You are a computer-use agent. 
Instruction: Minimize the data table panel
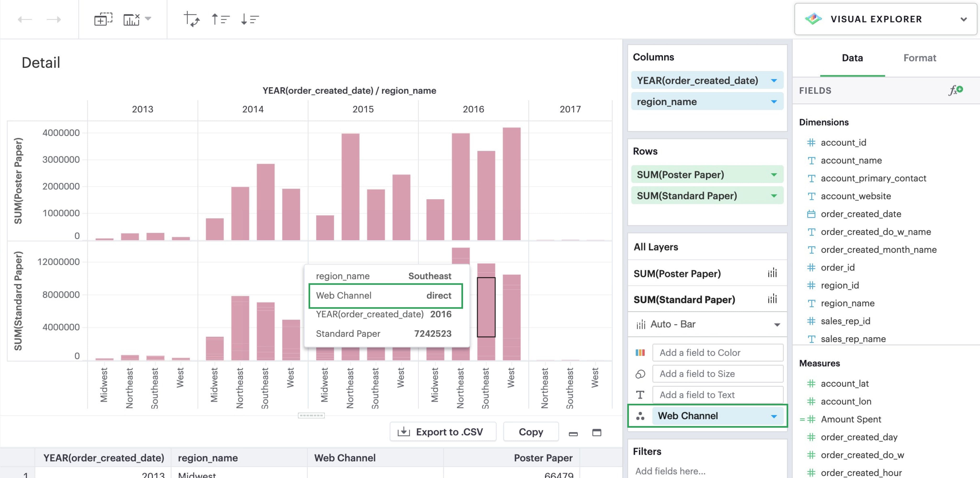573,433
